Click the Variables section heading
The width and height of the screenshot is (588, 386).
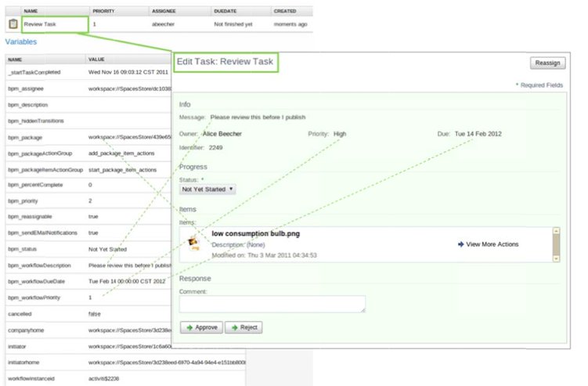[22, 41]
